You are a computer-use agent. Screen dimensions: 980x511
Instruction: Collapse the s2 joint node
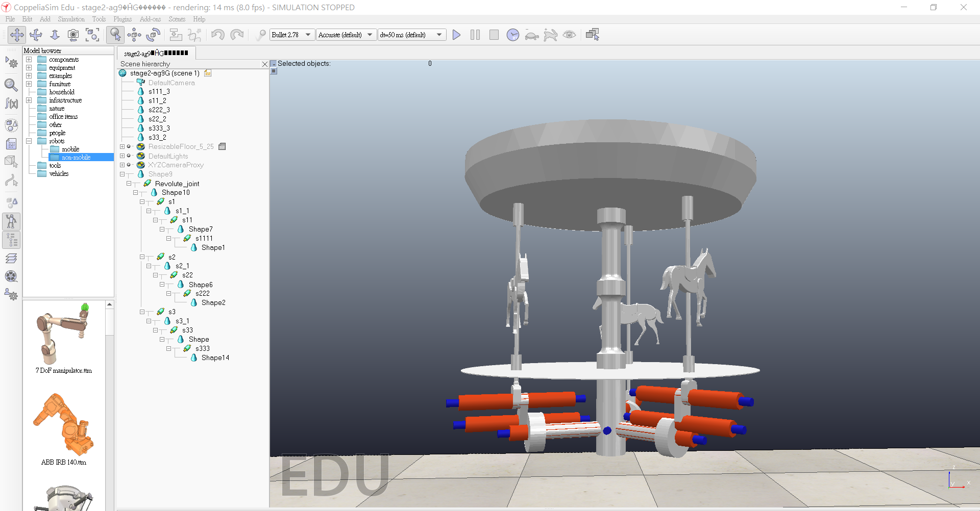142,257
